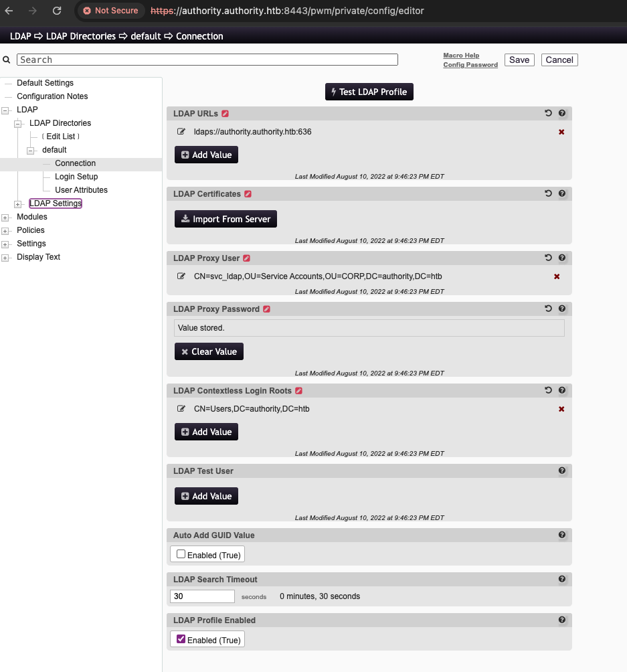Click the LDAP Search Timeout seconds field

202,596
